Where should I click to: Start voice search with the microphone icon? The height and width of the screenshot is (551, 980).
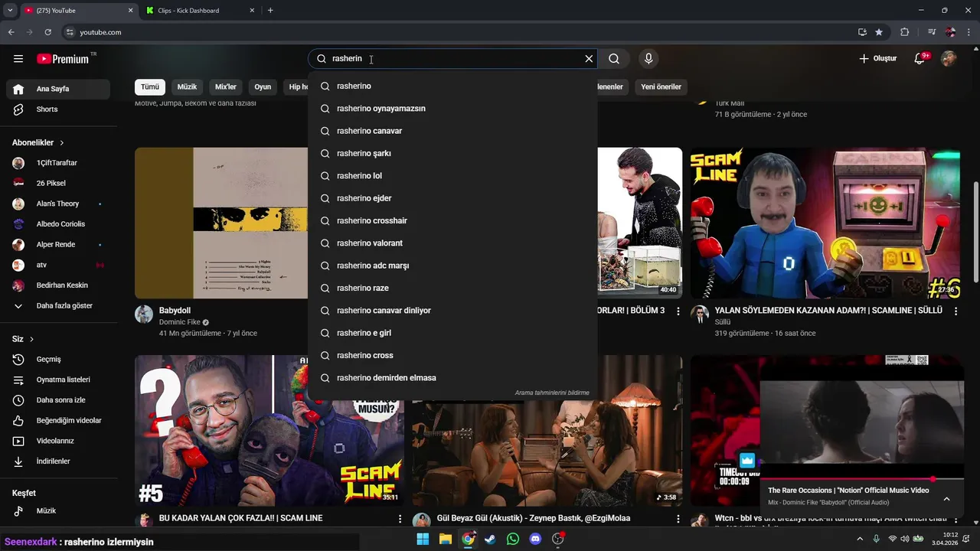pyautogui.click(x=648, y=59)
